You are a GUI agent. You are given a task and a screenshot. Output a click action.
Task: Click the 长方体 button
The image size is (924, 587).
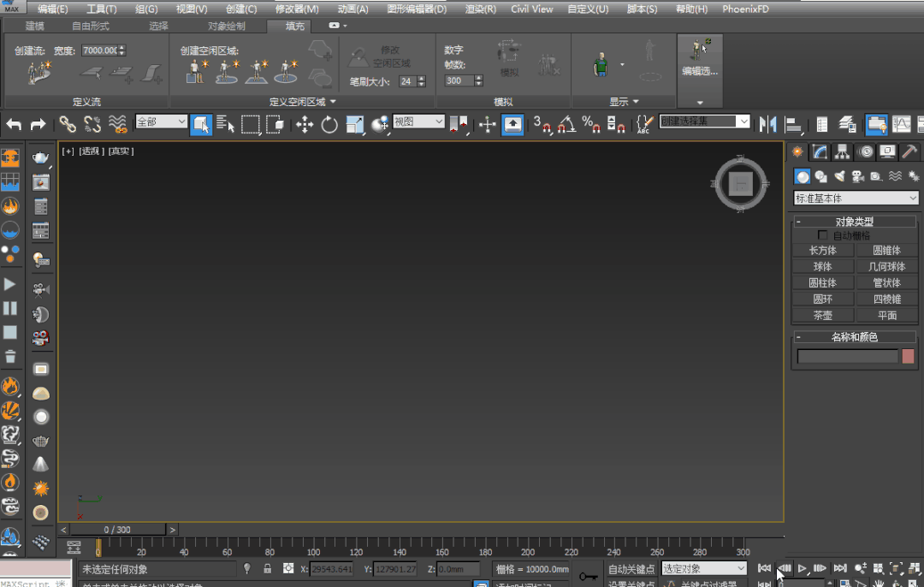[822, 251]
